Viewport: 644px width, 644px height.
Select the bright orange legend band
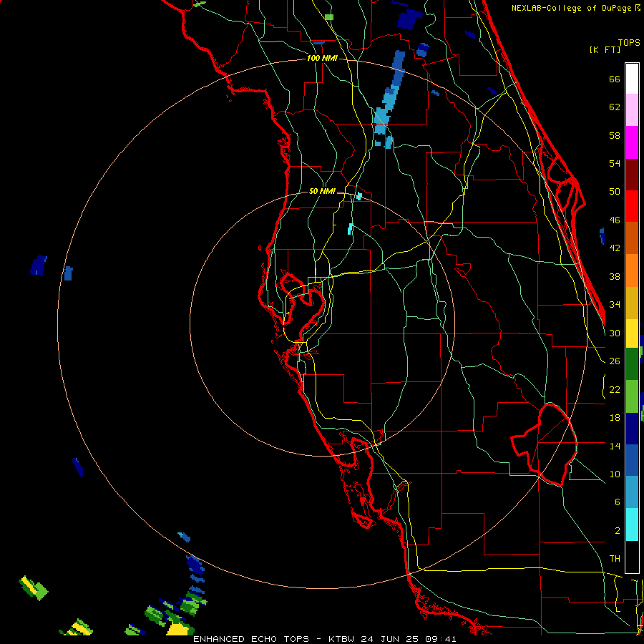(x=632, y=270)
